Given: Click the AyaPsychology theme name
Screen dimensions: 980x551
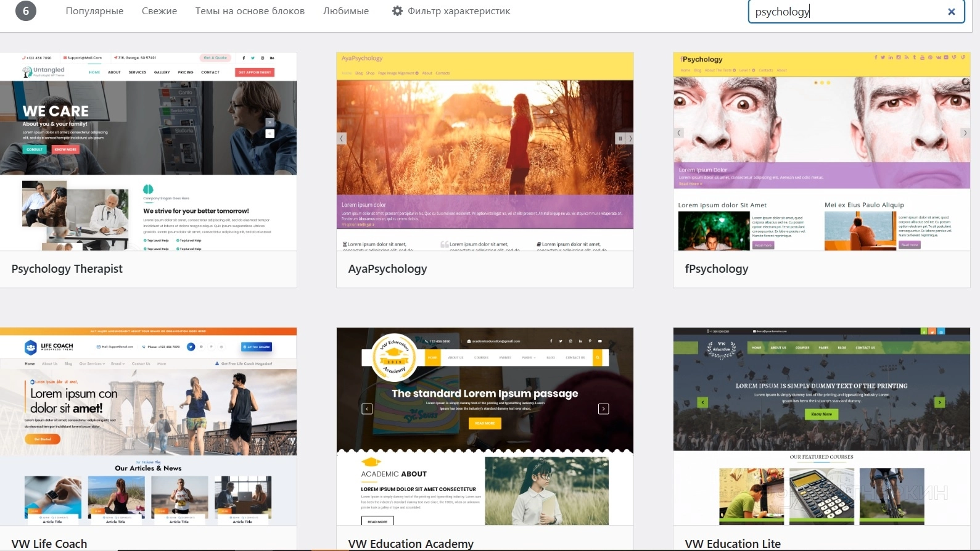Looking at the screenshot, I should [387, 269].
